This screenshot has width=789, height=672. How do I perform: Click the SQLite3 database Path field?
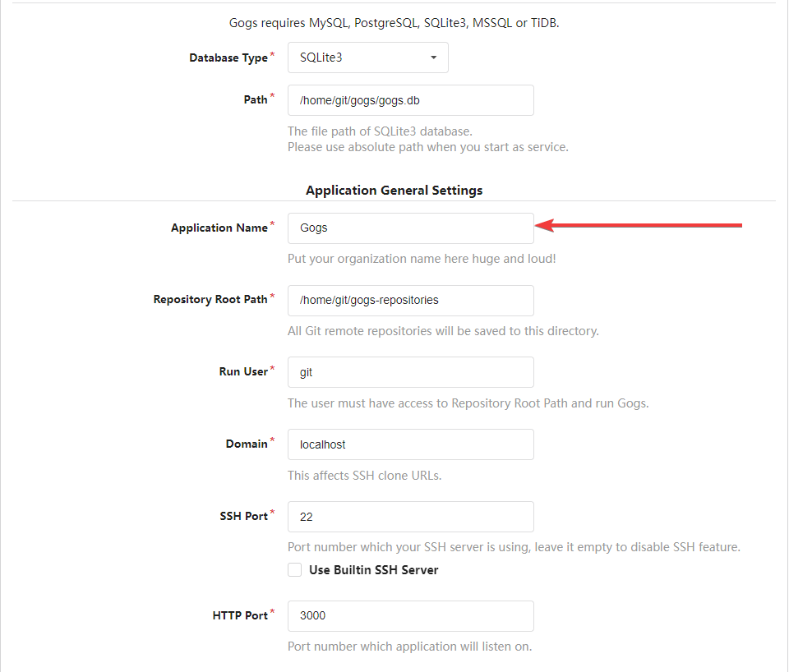coord(411,100)
